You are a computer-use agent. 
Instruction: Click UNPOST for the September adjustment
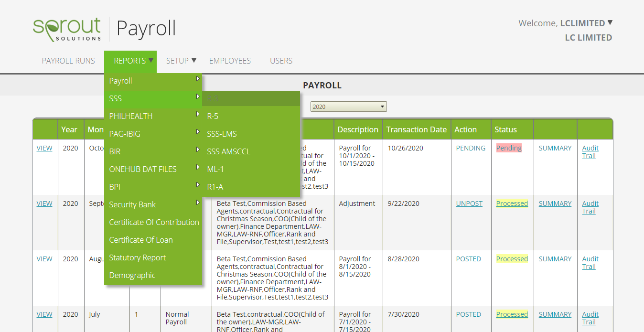[x=469, y=203]
